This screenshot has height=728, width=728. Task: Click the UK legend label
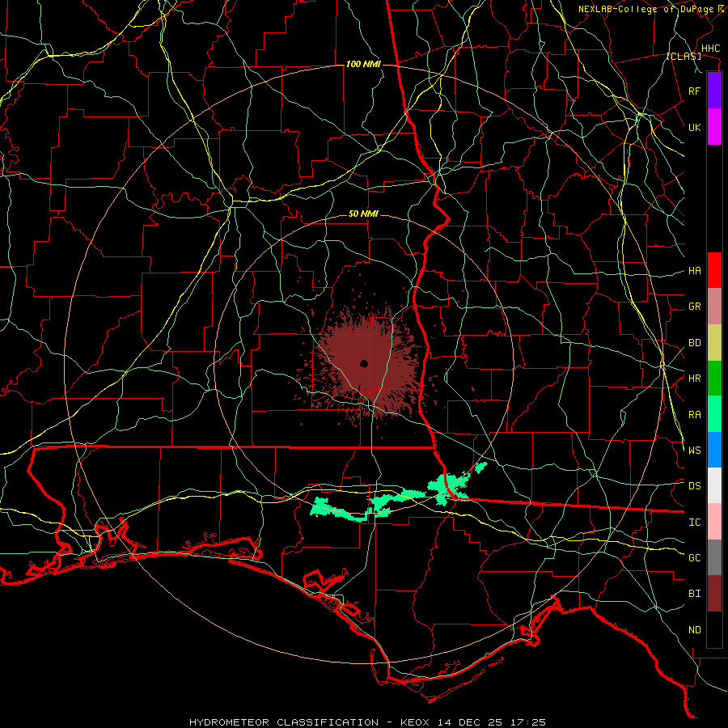(695, 127)
